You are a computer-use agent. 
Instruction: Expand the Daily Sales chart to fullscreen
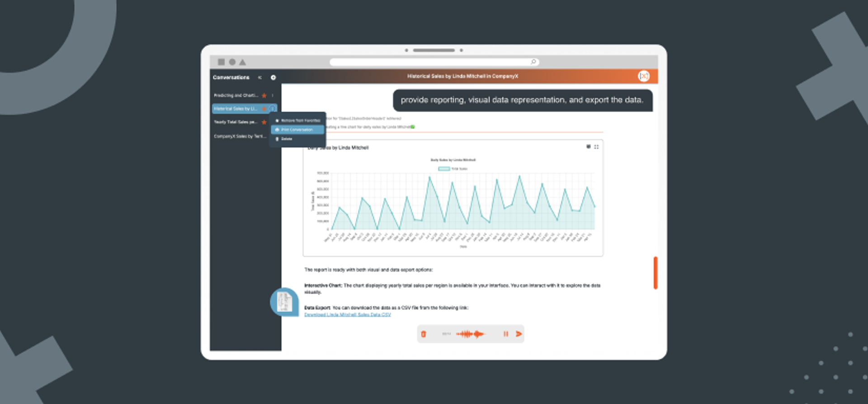pyautogui.click(x=596, y=147)
